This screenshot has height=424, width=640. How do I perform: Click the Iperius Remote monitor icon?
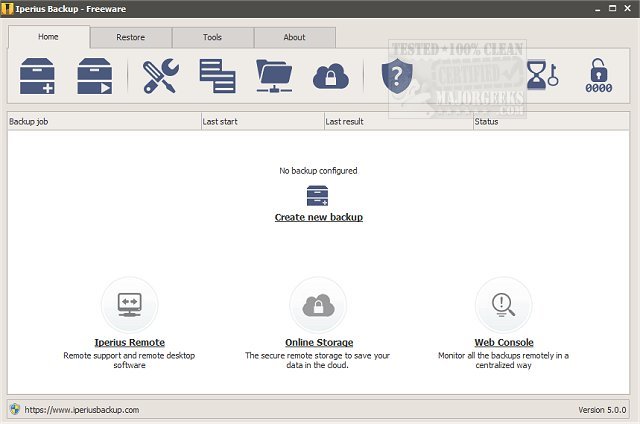pyautogui.click(x=129, y=302)
